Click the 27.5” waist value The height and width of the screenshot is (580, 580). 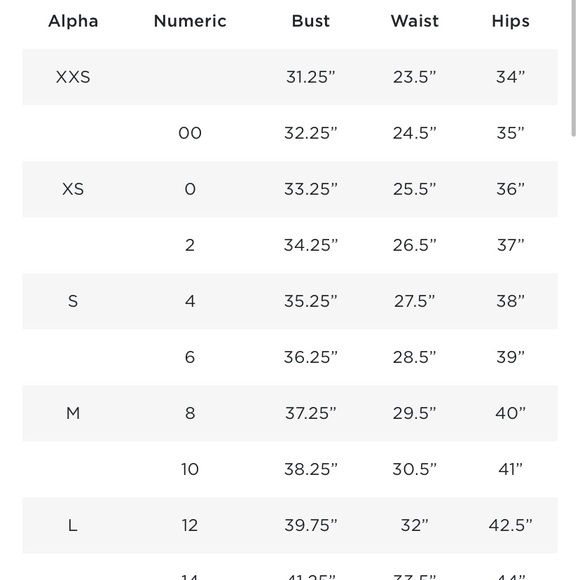pyautogui.click(x=415, y=301)
